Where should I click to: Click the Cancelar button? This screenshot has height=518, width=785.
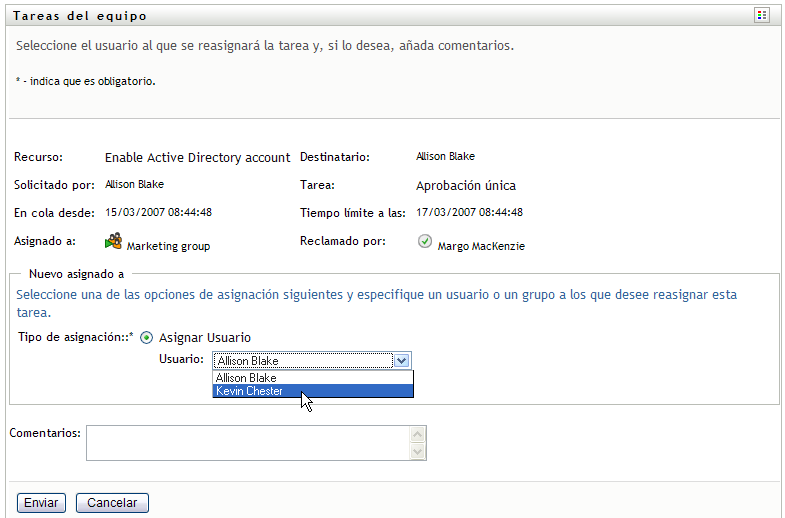[x=112, y=502]
